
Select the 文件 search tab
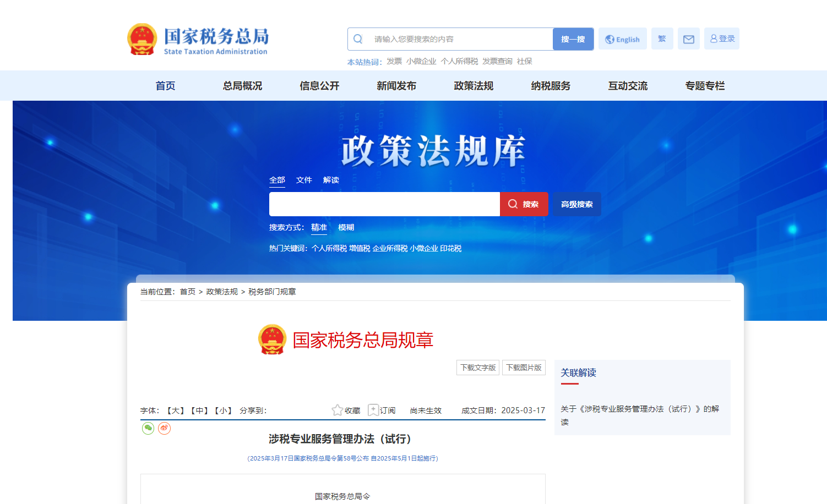click(x=304, y=180)
